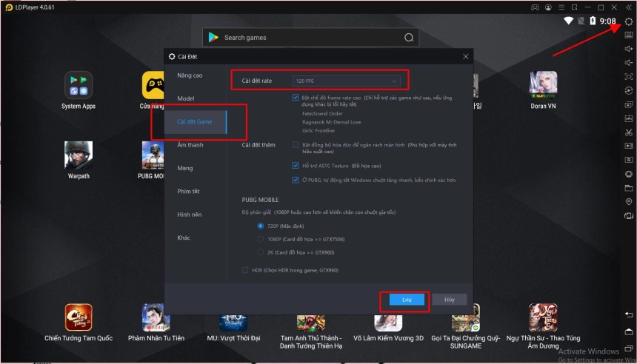Click Android back arrow in sidebar
This screenshot has height=364, width=637.
pos(628,314)
